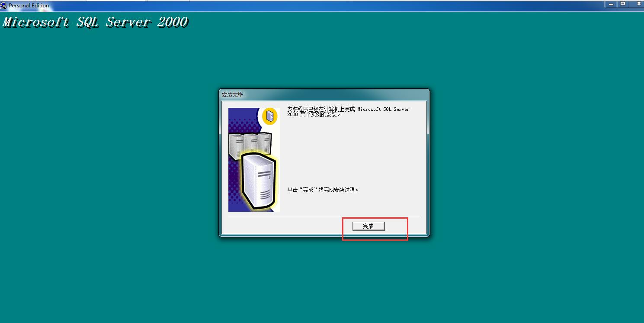Click the Microsoft SQL Server 2000 logo text
The image size is (644, 323).
click(x=94, y=22)
